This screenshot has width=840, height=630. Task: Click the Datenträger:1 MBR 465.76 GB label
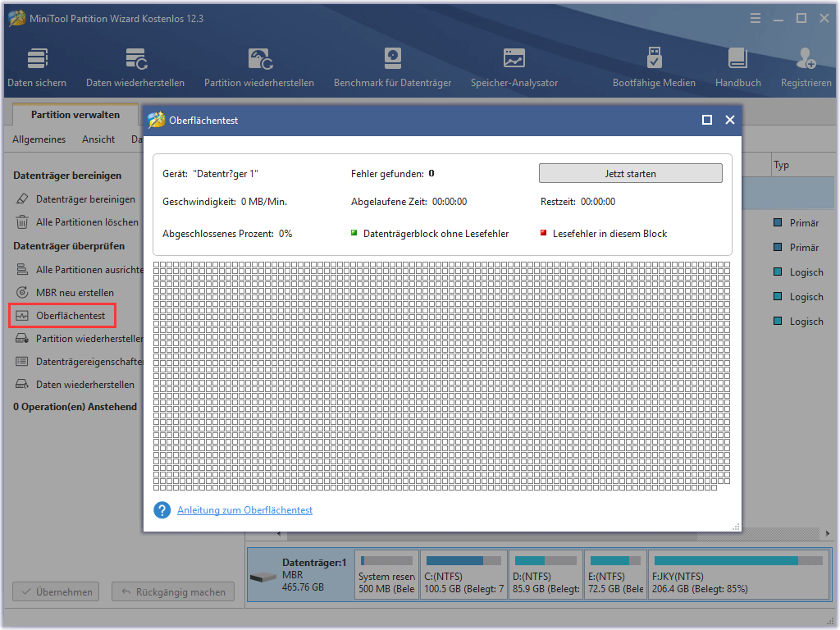[314, 575]
